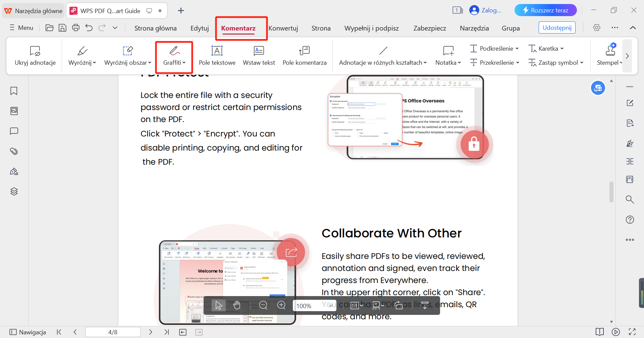
Task: Click the vertical scrollbar thumb
Action: [611, 192]
